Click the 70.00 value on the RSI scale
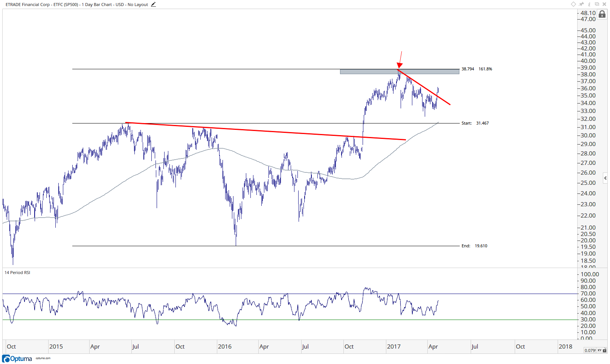Viewport: 610px width, 364px height. (588, 294)
